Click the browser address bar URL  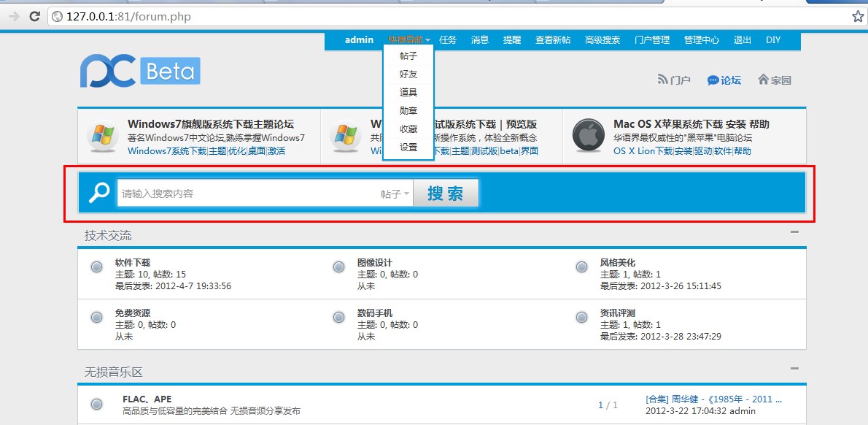point(128,17)
